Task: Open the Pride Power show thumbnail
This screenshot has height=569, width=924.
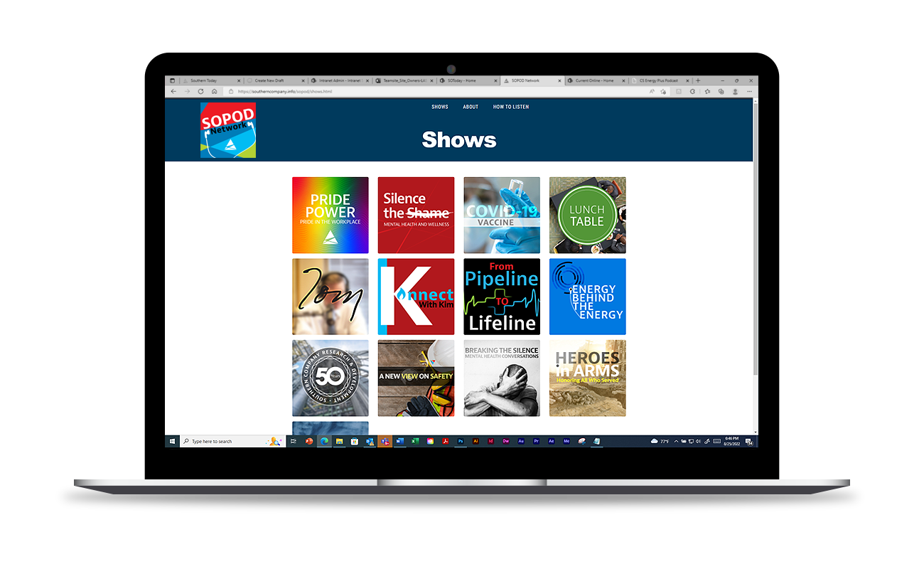Action: point(331,215)
